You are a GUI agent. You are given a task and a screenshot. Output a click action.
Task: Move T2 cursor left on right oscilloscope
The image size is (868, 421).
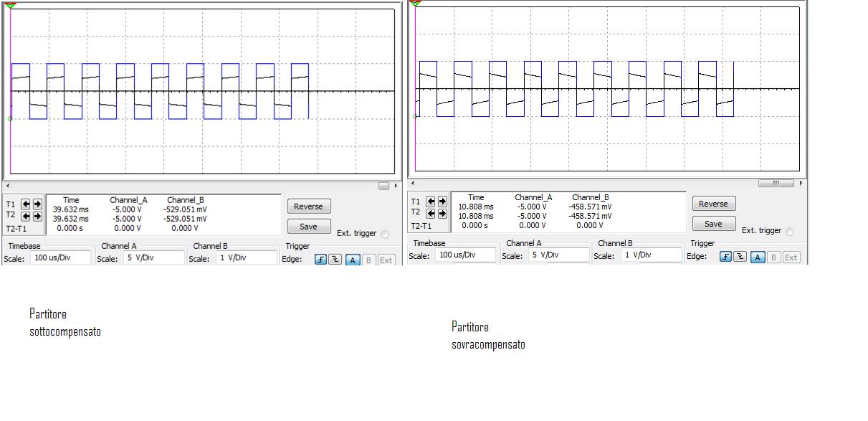click(x=431, y=213)
